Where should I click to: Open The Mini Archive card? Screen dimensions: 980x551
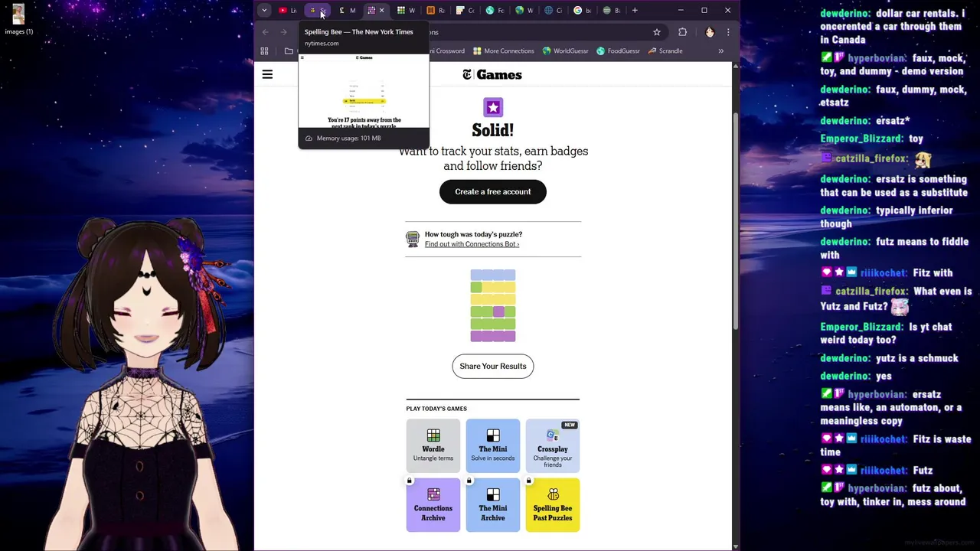tap(493, 505)
